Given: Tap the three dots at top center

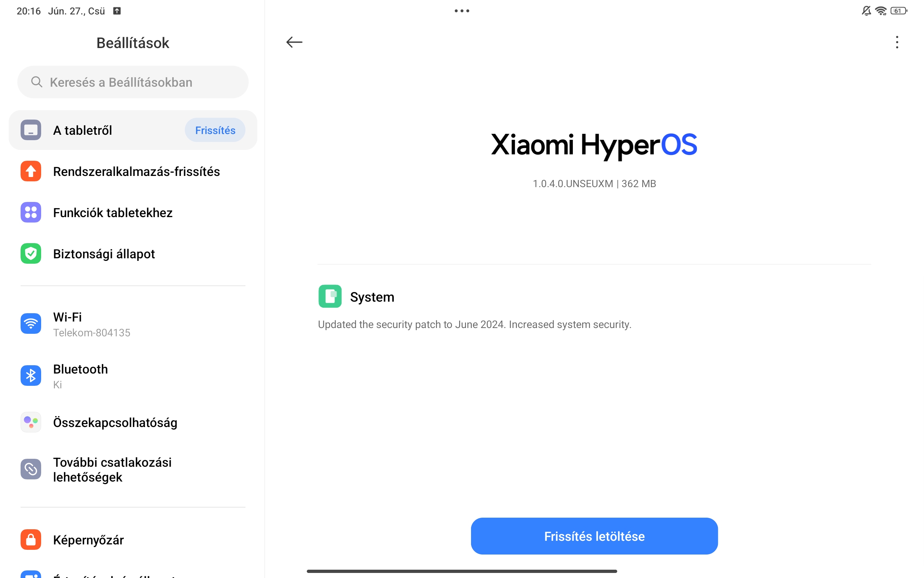Looking at the screenshot, I should click(462, 11).
